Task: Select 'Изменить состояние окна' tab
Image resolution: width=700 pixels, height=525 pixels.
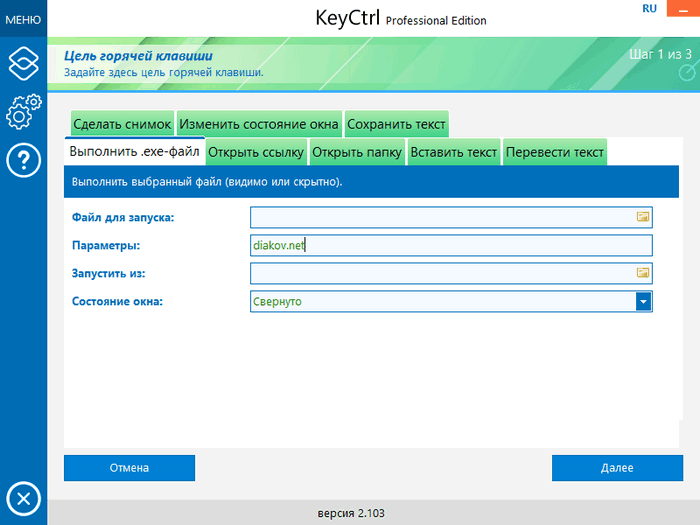Action: [259, 124]
